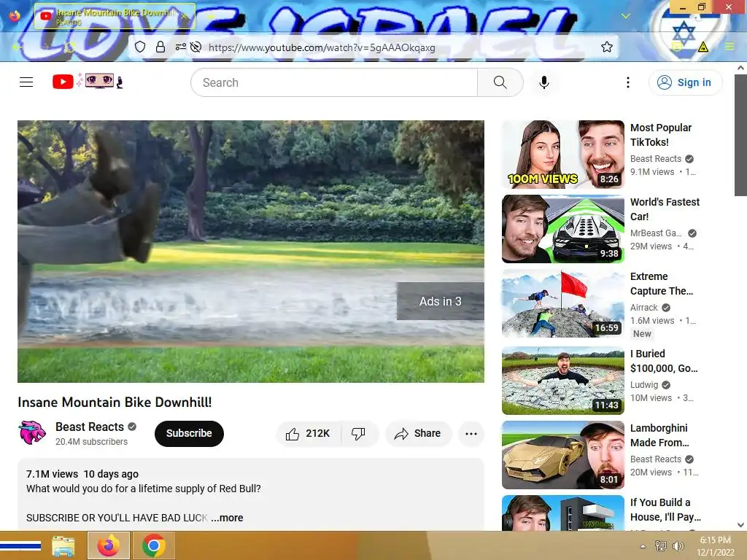Open Lamborghini Made From thumbnail
The width and height of the screenshot is (747, 560).
(562, 455)
